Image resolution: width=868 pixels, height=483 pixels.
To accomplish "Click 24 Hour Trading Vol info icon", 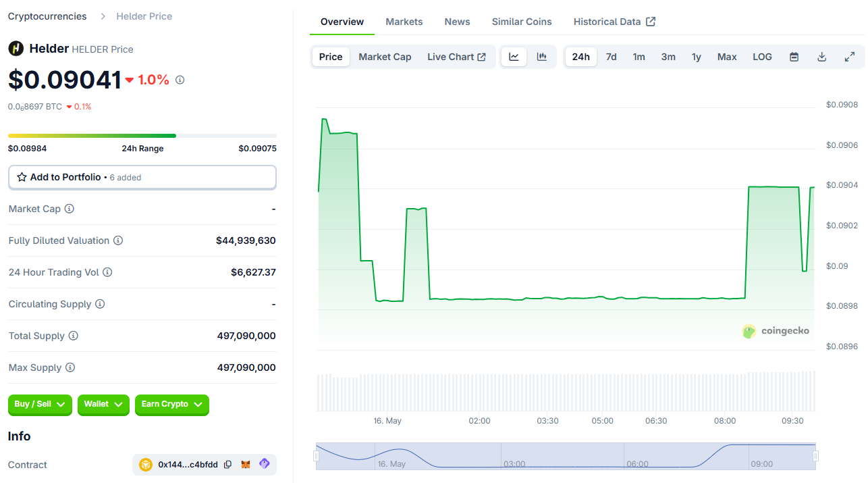I will point(107,272).
